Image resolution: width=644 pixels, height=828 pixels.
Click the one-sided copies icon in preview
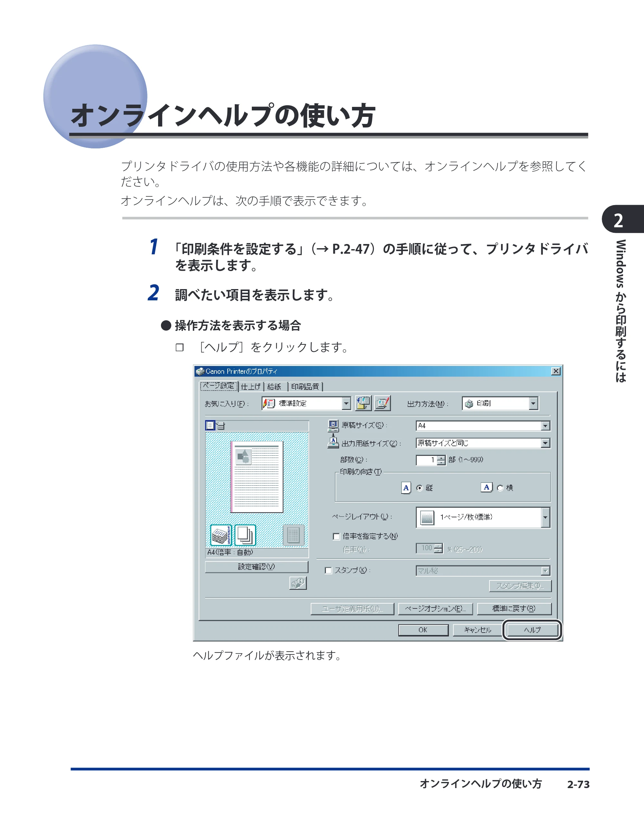(x=245, y=535)
